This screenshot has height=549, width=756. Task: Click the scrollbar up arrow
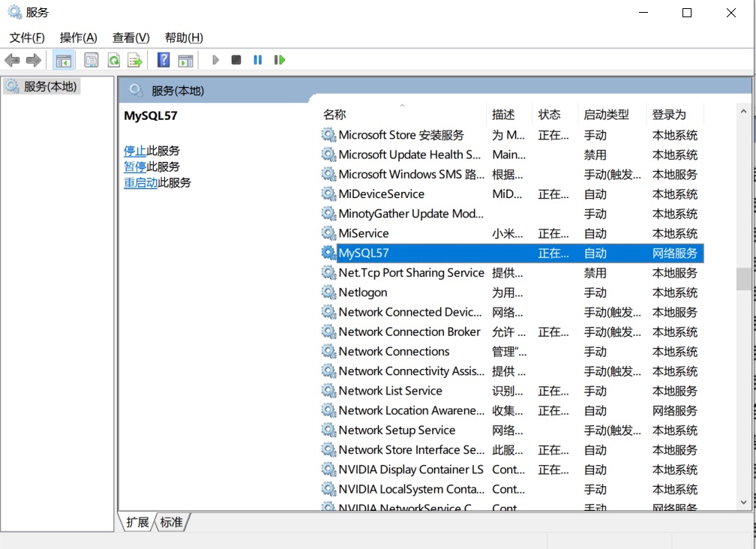point(743,111)
